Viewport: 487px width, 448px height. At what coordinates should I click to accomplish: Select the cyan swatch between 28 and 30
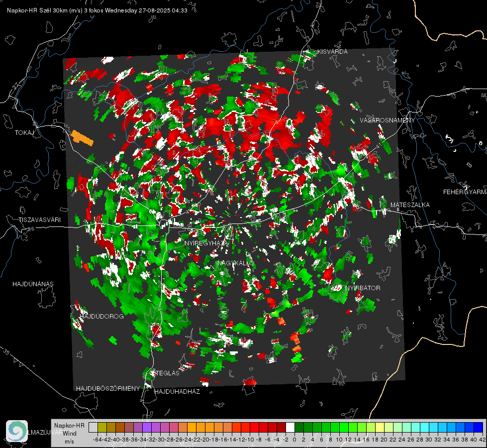(424, 427)
